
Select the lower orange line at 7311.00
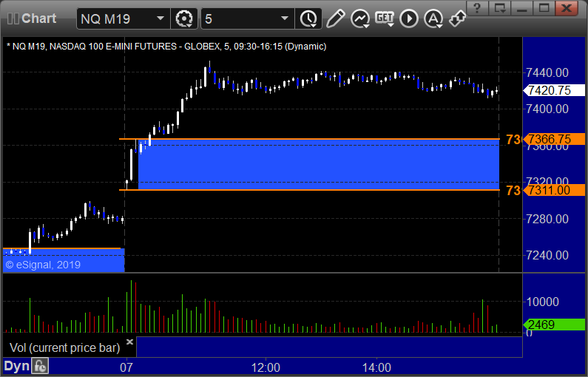(309, 190)
